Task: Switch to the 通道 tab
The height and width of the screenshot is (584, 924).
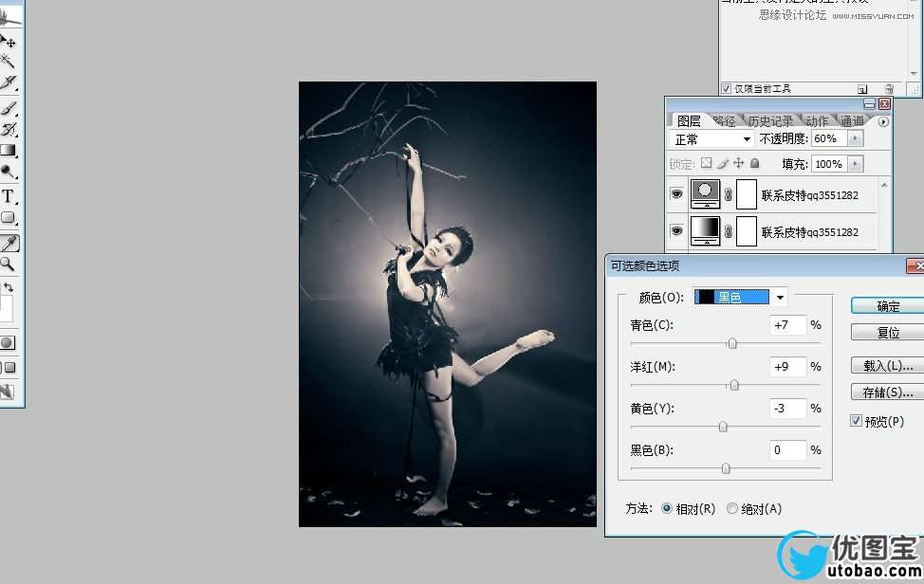Action: click(852, 120)
